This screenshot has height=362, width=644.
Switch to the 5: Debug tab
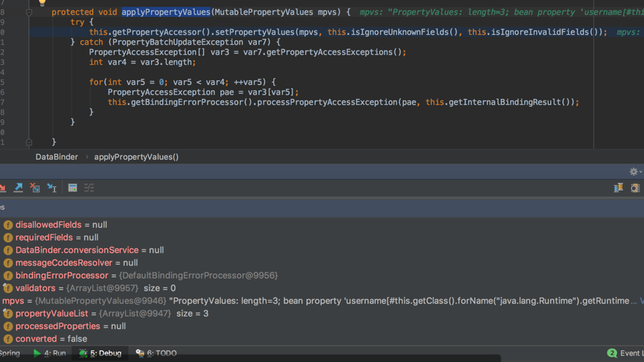coord(100,354)
